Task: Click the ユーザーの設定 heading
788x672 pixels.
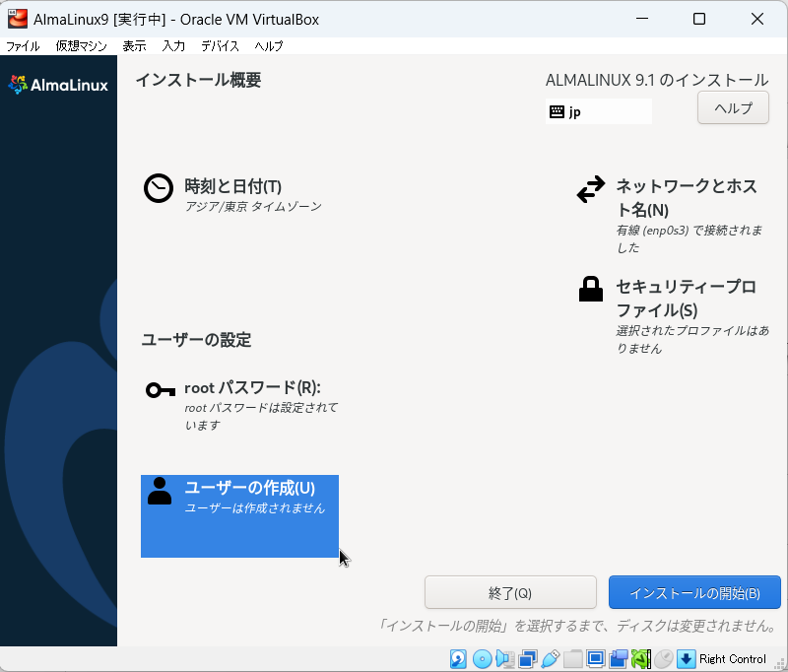Action: pos(196,340)
